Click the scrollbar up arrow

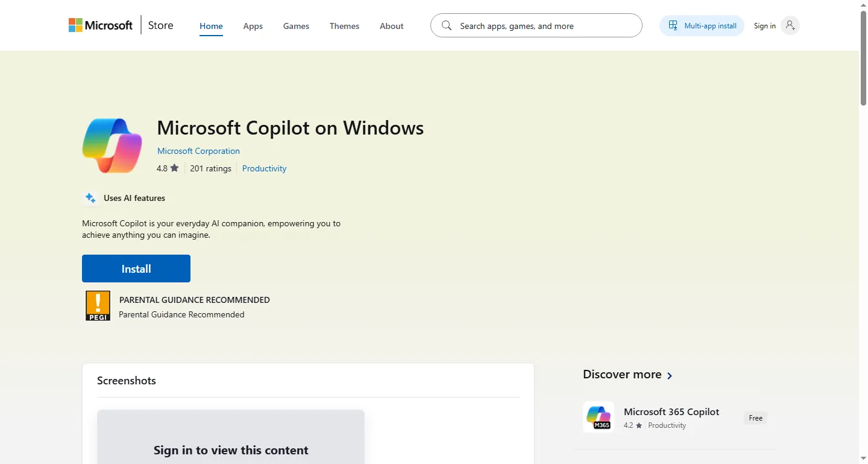[x=863, y=4]
